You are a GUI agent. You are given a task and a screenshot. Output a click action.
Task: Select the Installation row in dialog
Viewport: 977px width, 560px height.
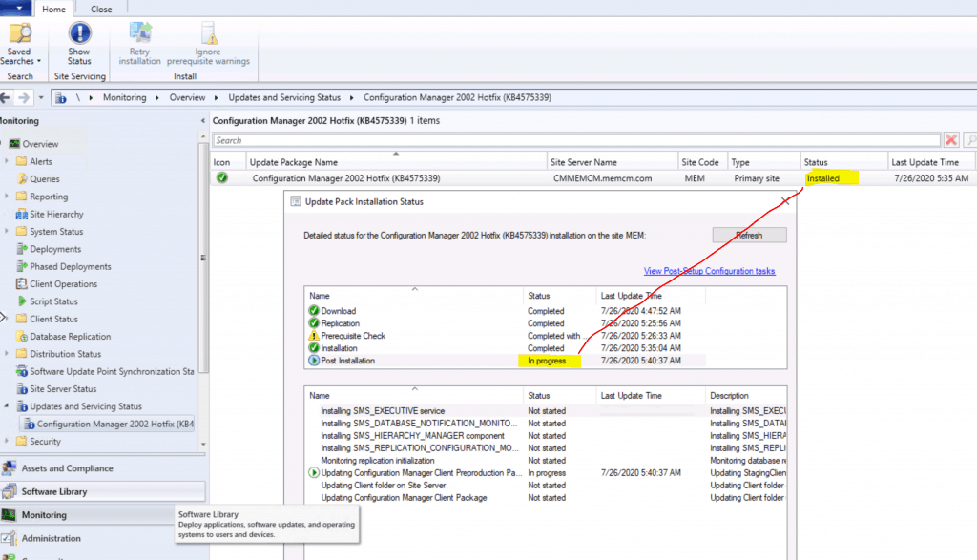505,347
